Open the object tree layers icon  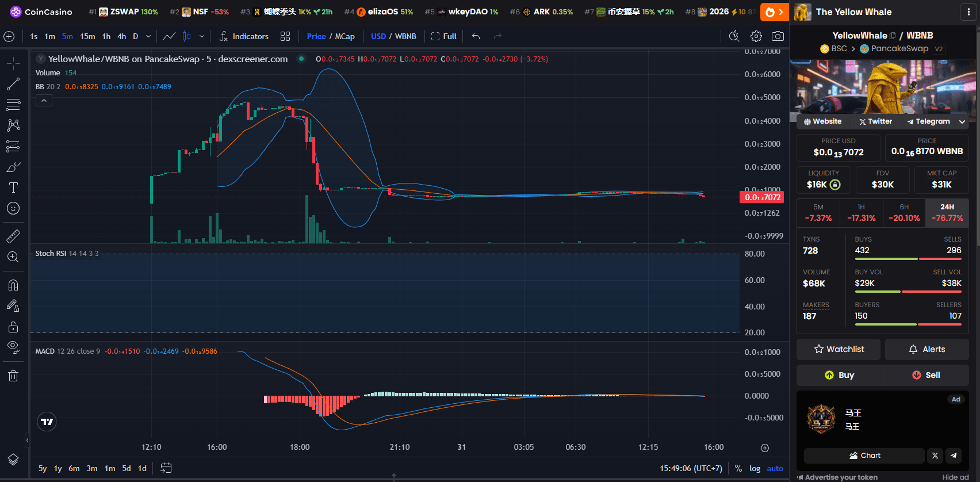point(13,460)
